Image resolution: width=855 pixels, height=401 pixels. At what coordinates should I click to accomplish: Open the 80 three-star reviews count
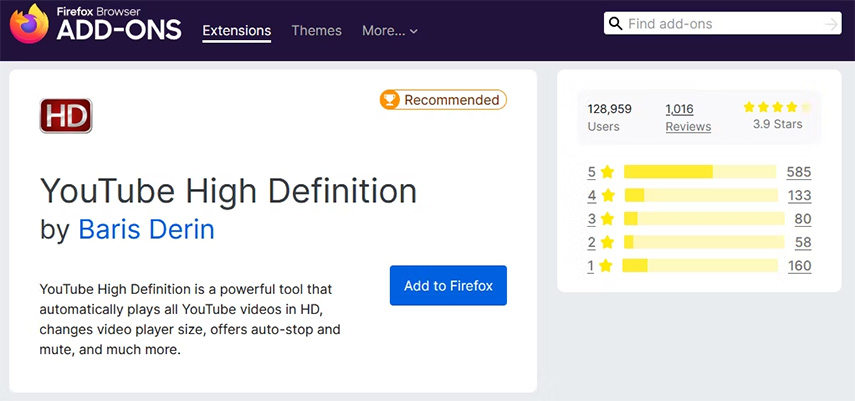[803, 219]
